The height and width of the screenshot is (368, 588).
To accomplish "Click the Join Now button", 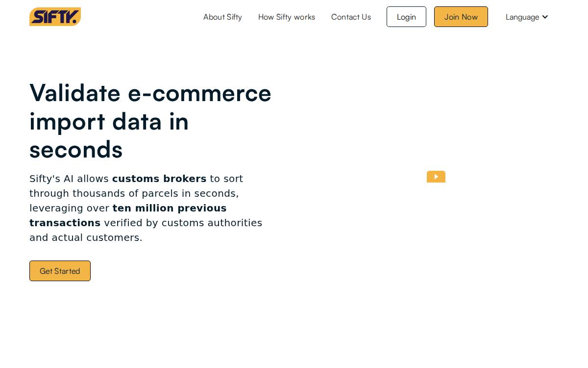I will (461, 17).
